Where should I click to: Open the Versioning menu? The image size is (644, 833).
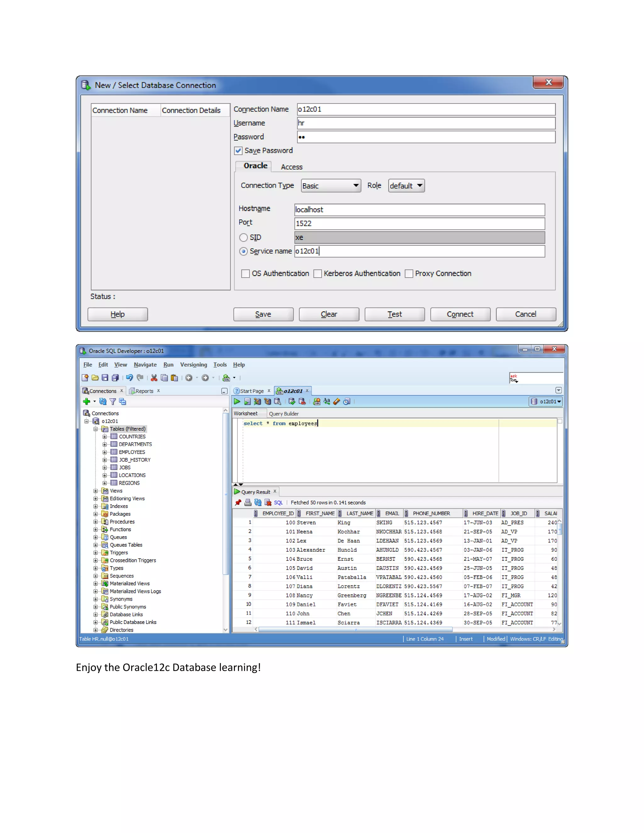193,365
